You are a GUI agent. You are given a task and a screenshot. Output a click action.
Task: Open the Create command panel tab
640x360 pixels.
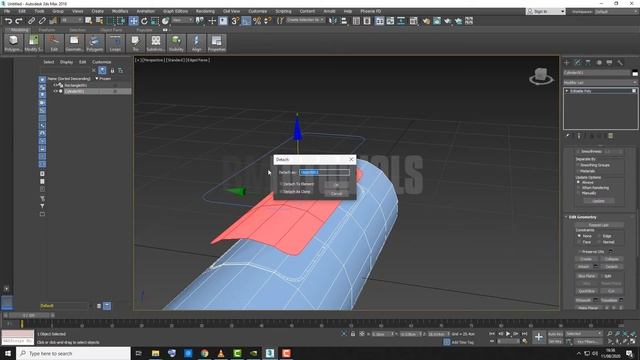pyautogui.click(x=567, y=62)
